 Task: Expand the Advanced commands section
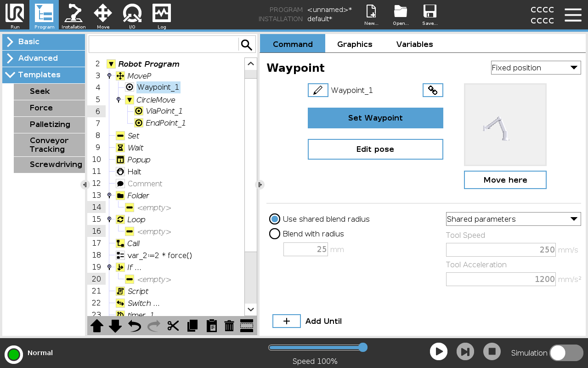click(44, 58)
